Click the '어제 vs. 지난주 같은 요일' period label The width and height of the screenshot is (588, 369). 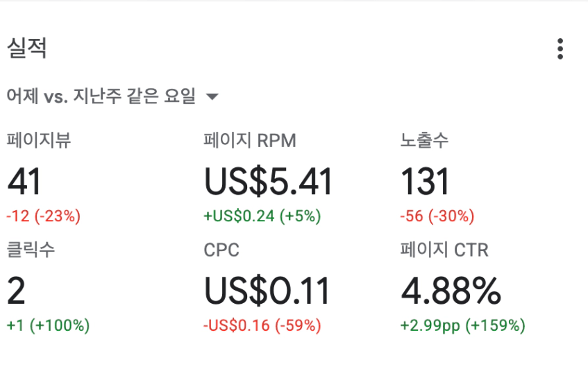pyautogui.click(x=101, y=96)
